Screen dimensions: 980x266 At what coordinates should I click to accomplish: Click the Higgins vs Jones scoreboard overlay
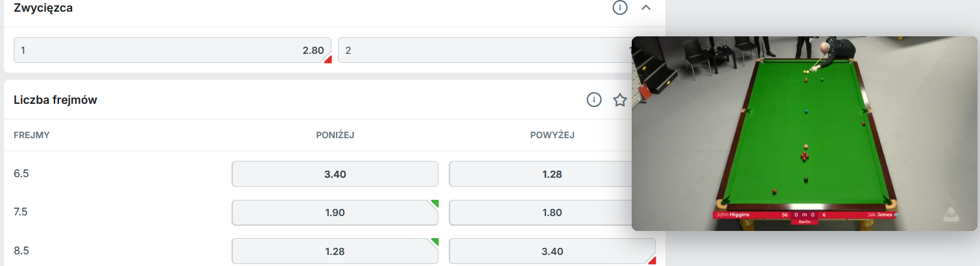(x=804, y=215)
